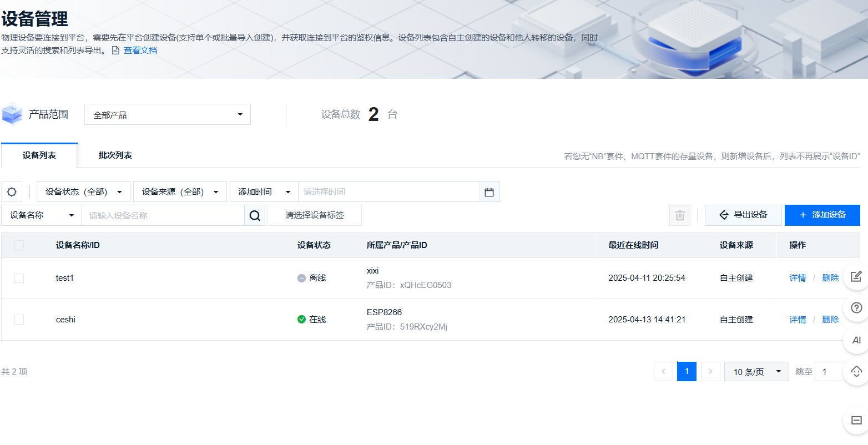The image size is (868, 445).
Task: Click the 添加设备 button
Action: click(x=822, y=215)
